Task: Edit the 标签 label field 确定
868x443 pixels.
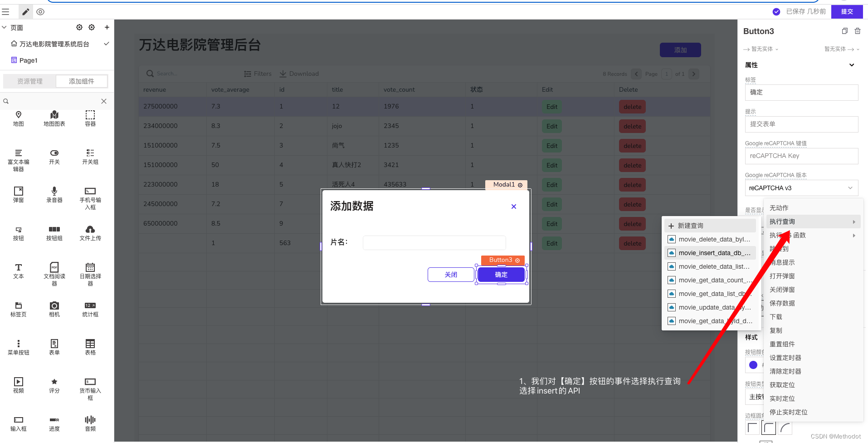Action: (x=801, y=93)
